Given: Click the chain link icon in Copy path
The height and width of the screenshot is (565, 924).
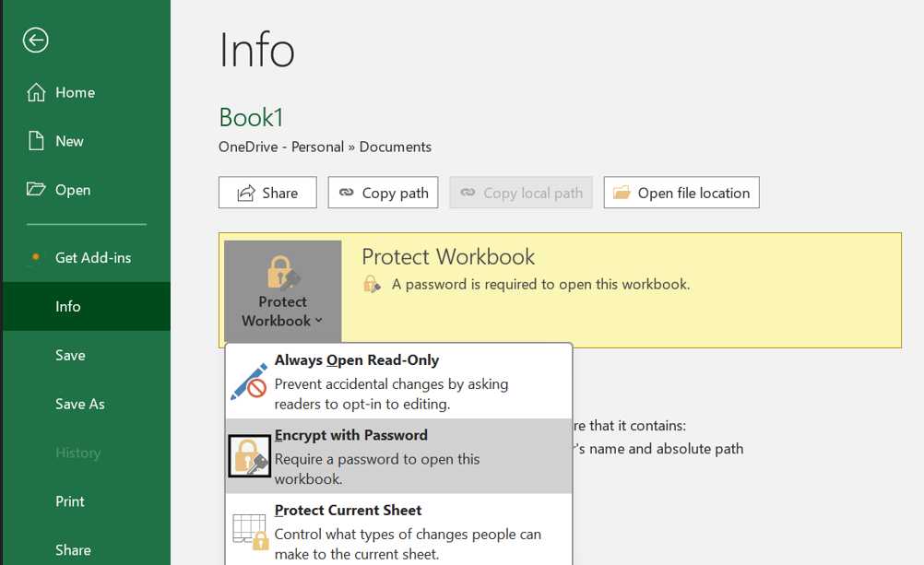Looking at the screenshot, I should tap(347, 193).
